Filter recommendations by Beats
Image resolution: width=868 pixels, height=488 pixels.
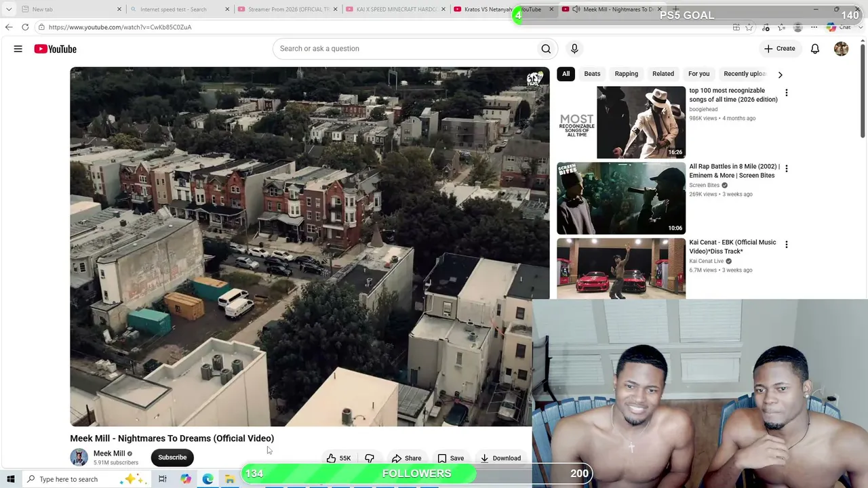592,74
